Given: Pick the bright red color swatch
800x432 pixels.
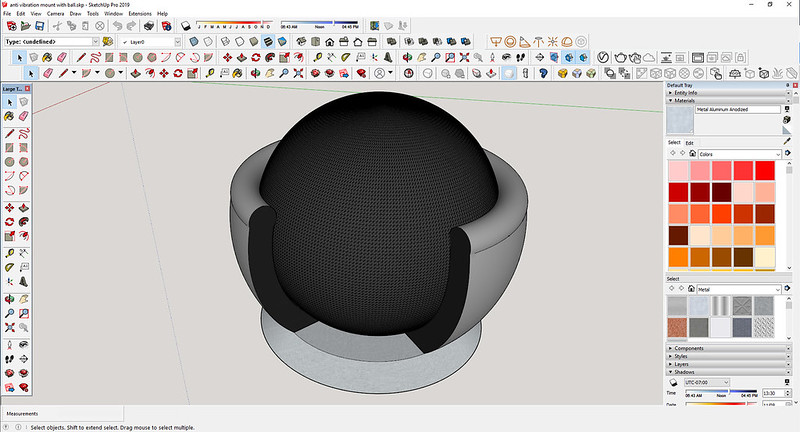Looking at the screenshot, I should coord(765,170).
